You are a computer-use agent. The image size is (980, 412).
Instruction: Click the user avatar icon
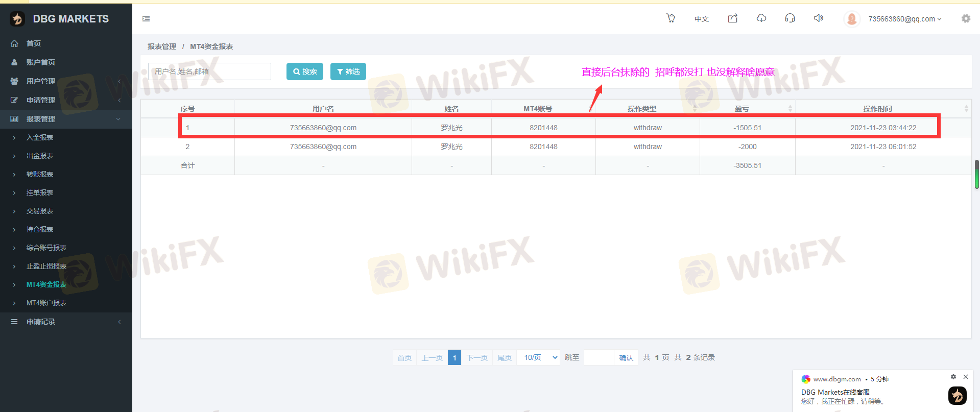point(852,19)
